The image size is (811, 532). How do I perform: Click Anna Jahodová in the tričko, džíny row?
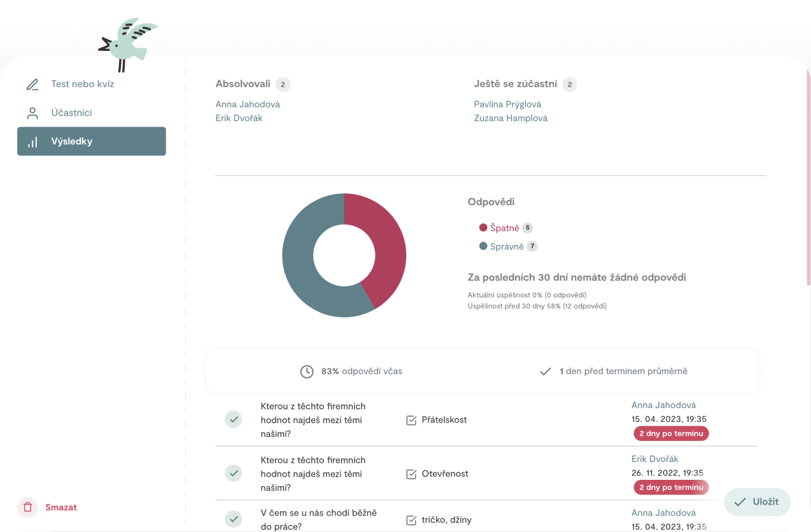663,512
